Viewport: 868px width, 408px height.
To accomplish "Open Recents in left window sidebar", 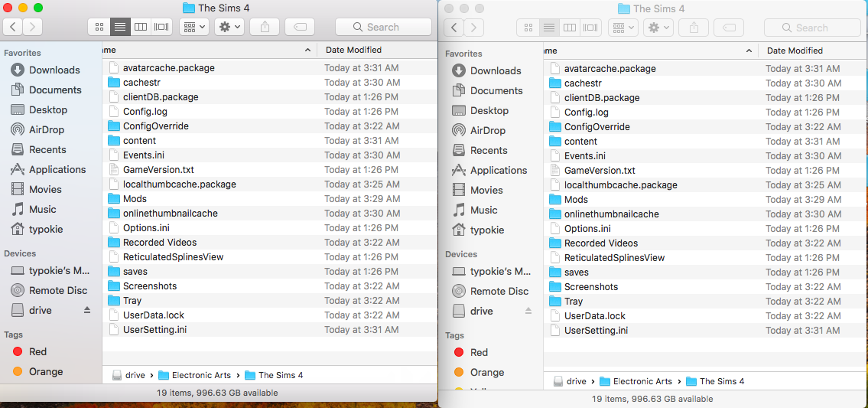I will tap(38, 150).
